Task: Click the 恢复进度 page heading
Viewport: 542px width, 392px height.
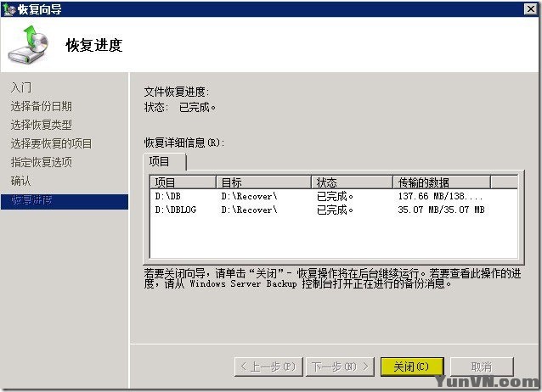Action: (94, 45)
